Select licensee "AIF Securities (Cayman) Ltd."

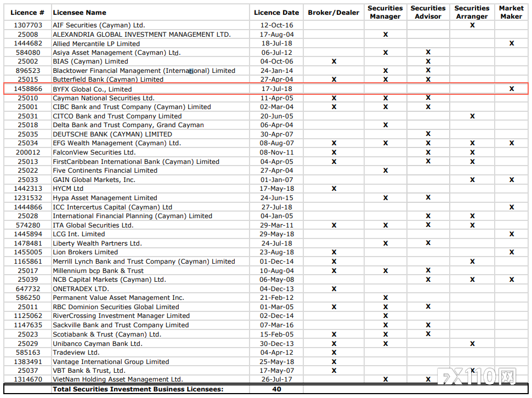(x=99, y=25)
